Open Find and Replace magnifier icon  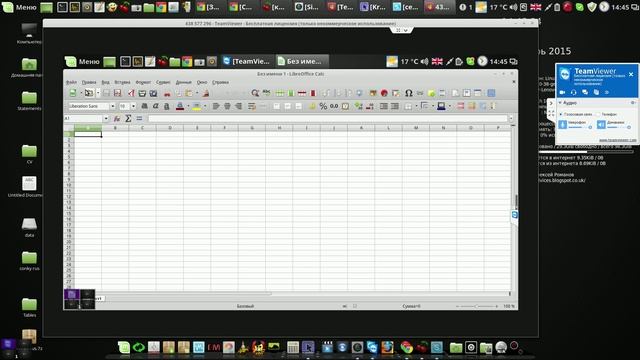pos(255,93)
